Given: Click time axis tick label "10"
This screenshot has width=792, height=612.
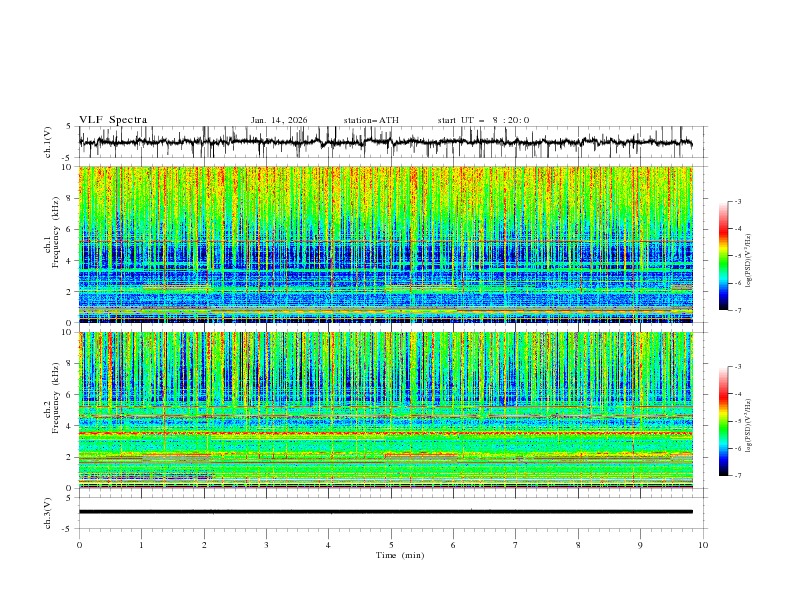Looking at the screenshot, I should click(703, 545).
